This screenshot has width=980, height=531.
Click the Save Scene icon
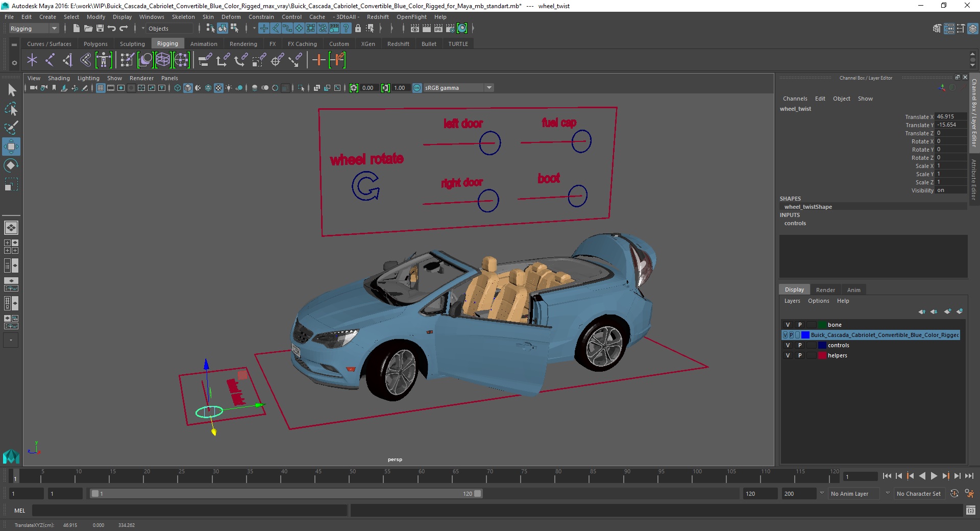point(100,29)
